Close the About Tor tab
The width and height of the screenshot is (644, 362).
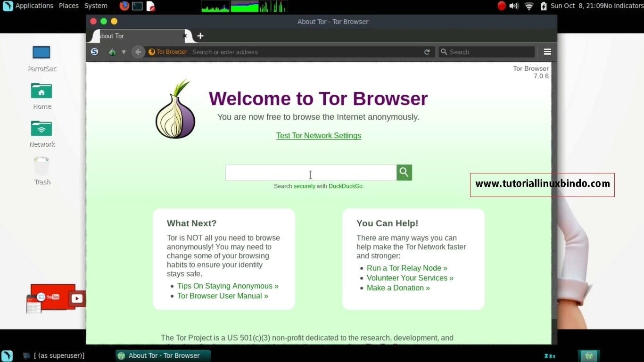185,36
